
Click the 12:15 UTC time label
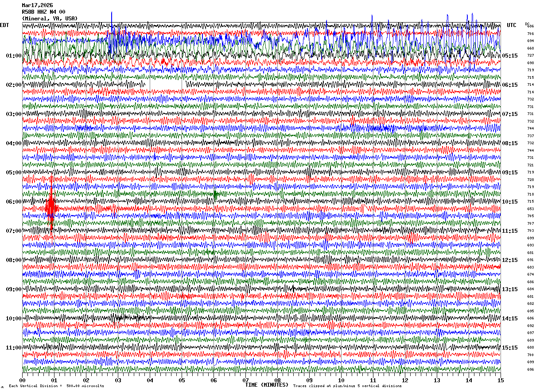[510, 260]
